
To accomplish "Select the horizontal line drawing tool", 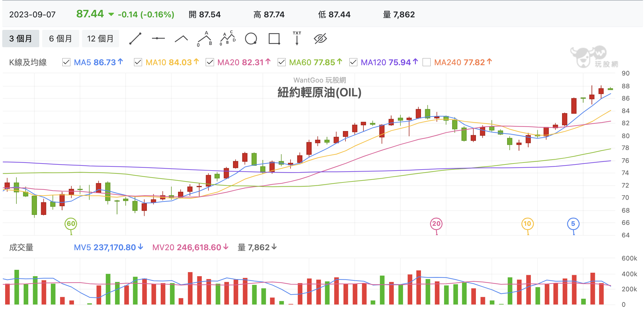I will 158,39.
